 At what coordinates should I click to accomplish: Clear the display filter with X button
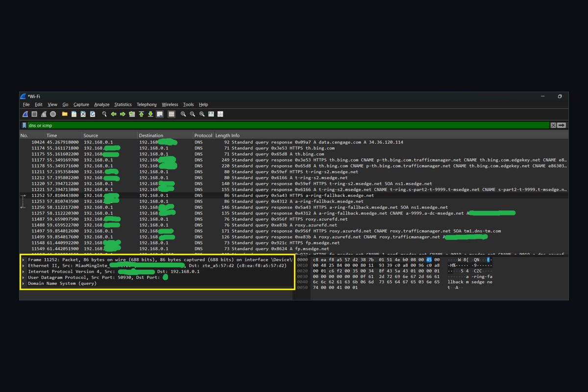pos(553,125)
